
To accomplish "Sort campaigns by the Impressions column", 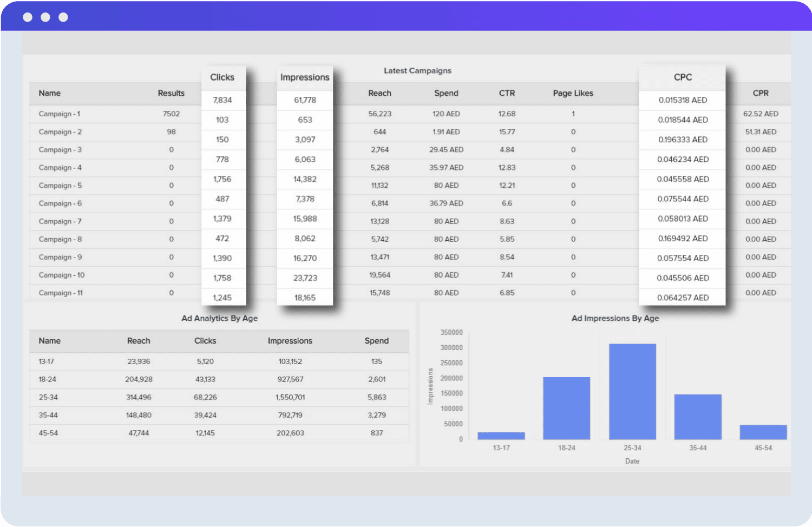I will pos(305,77).
